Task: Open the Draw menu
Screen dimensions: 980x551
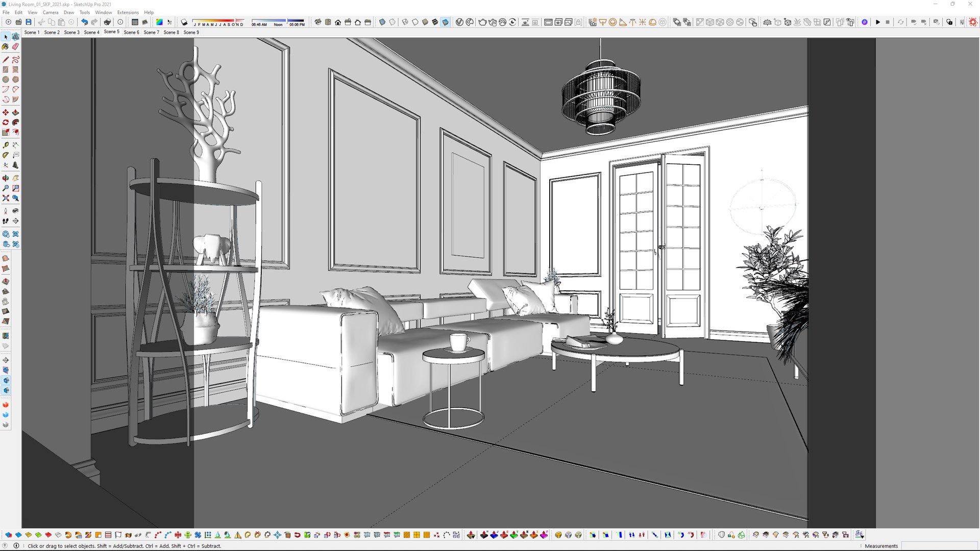Action: (69, 12)
